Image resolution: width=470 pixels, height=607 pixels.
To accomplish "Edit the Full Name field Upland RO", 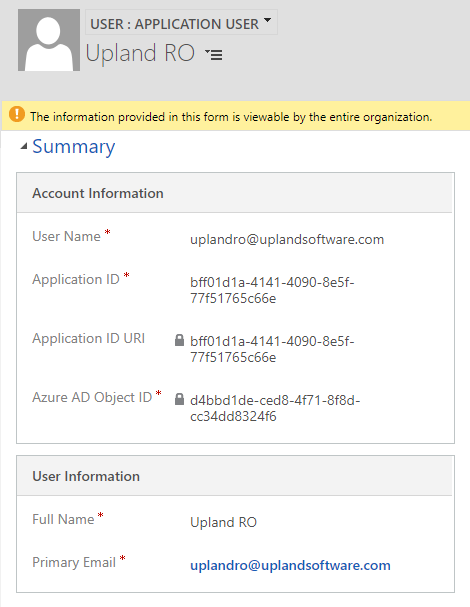I will 223,522.
